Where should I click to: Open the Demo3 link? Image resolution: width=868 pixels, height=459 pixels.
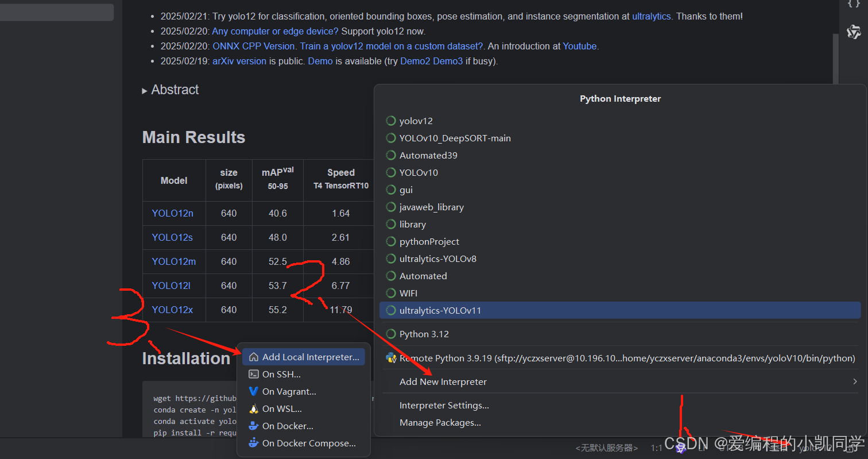(448, 61)
